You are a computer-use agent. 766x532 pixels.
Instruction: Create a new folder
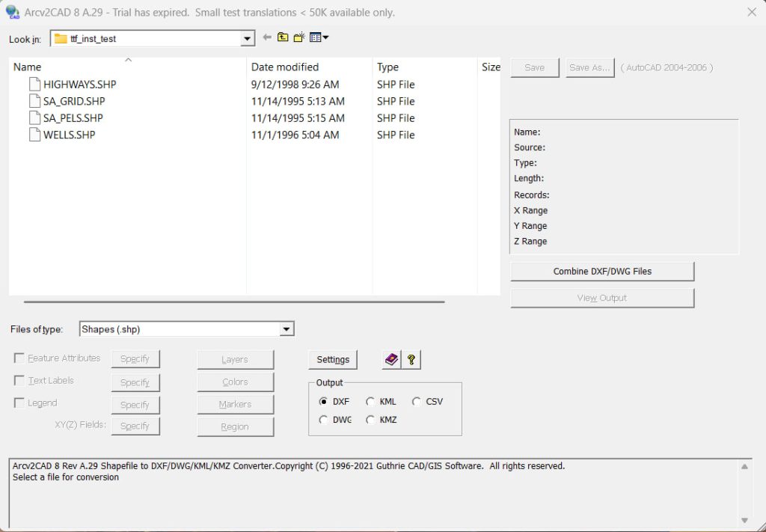(x=299, y=37)
